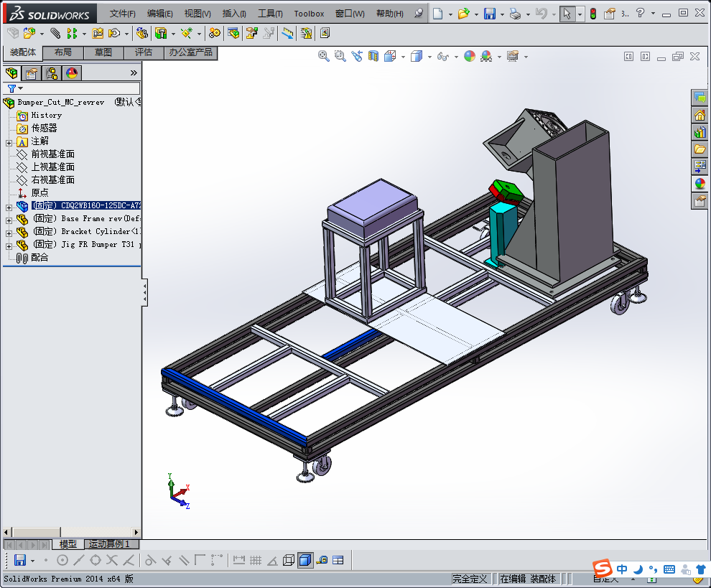Open the Section View tool
Image resolution: width=711 pixels, height=588 pixels.
[373, 57]
